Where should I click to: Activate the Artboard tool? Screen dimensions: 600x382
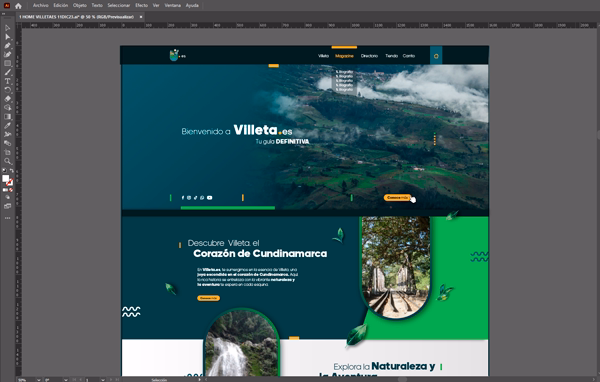(x=7, y=152)
